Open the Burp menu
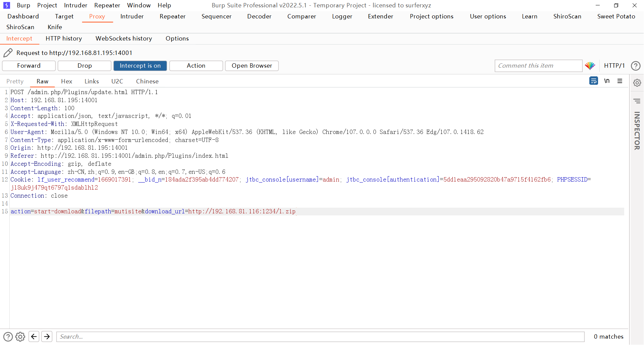644x345 pixels. pos(23,5)
